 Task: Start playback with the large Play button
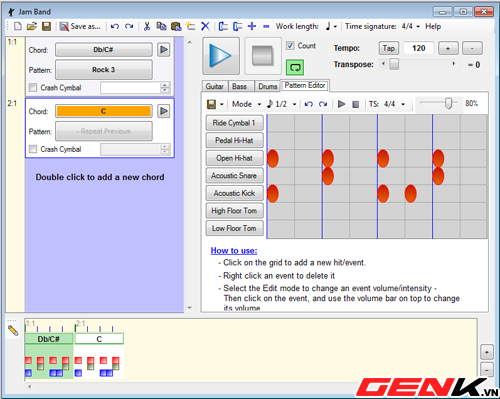(221, 56)
